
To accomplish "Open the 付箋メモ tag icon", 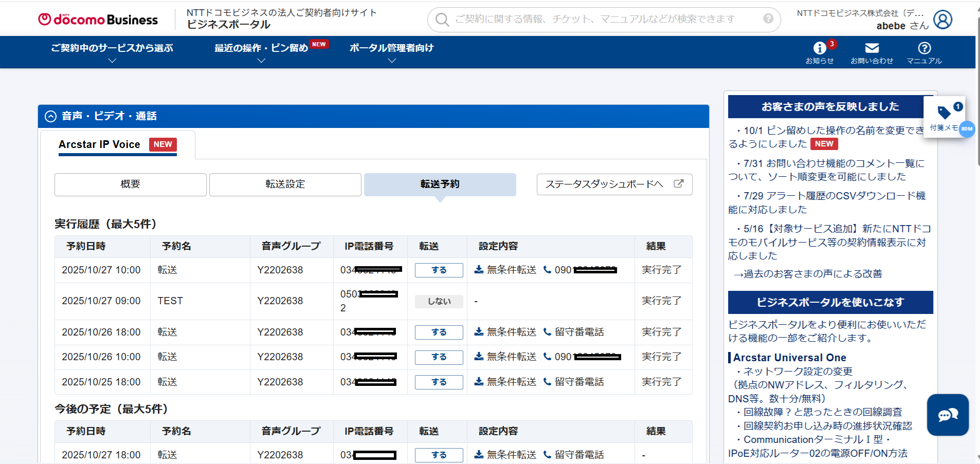I will coord(944,113).
